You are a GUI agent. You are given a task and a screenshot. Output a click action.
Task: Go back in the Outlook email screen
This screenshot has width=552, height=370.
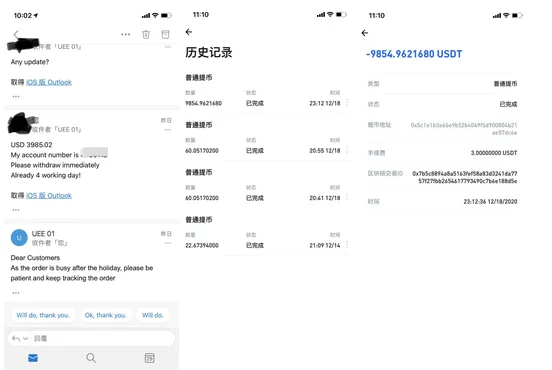pos(16,34)
